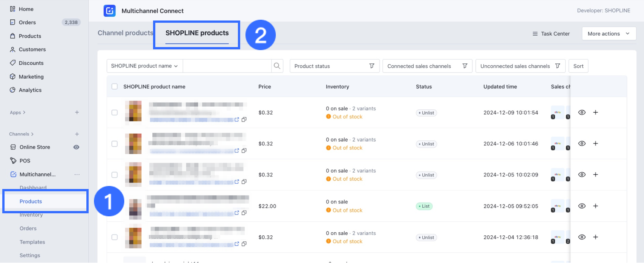Click the copy icon in the second product row

pyautogui.click(x=244, y=151)
